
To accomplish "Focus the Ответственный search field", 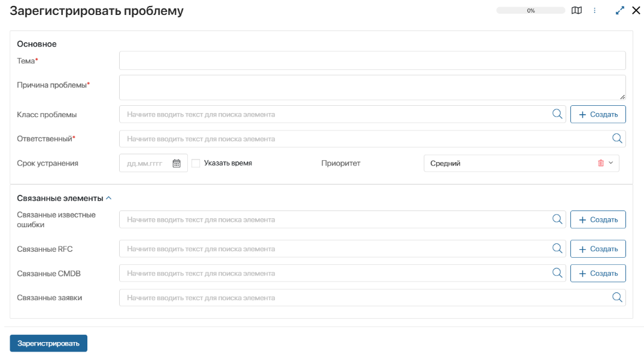I will pyautogui.click(x=372, y=139).
